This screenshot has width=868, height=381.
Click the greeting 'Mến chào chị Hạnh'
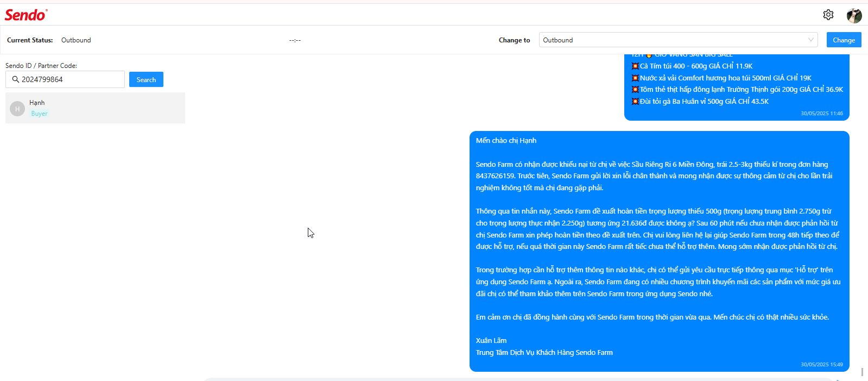click(x=506, y=140)
